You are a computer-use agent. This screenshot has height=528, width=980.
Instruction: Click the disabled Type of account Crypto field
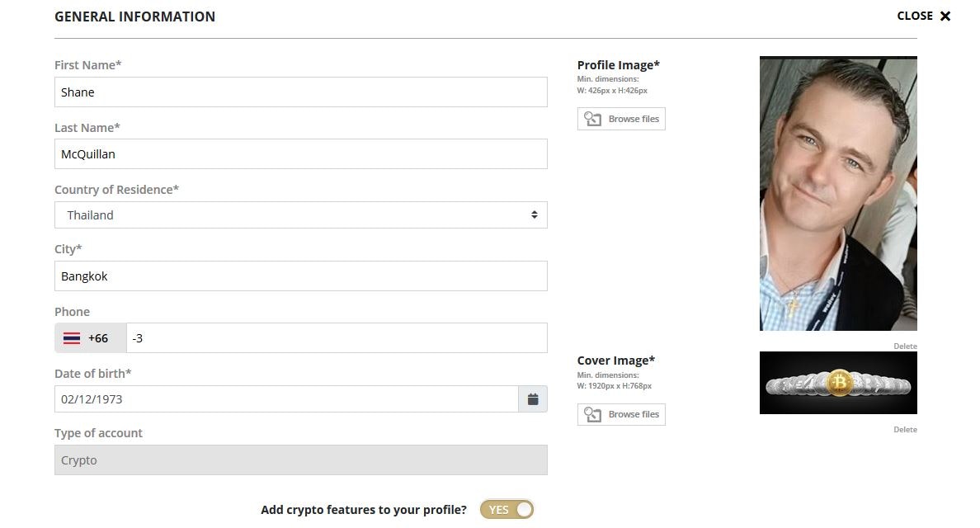coord(301,460)
